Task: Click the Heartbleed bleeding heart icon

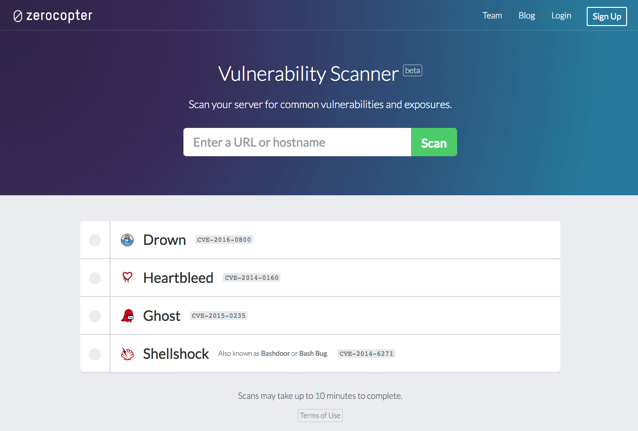Action: (x=127, y=278)
